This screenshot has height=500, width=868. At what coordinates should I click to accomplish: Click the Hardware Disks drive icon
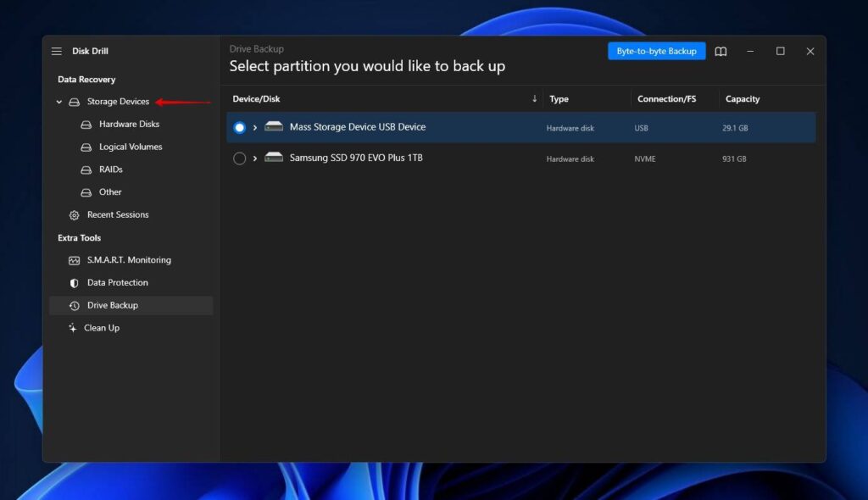pyautogui.click(x=86, y=124)
